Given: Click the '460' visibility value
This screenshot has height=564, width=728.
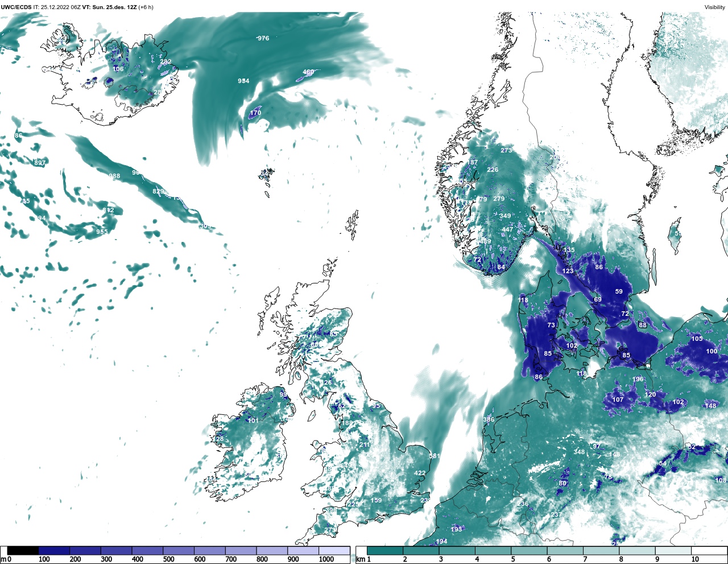Looking at the screenshot, I should [x=308, y=72].
